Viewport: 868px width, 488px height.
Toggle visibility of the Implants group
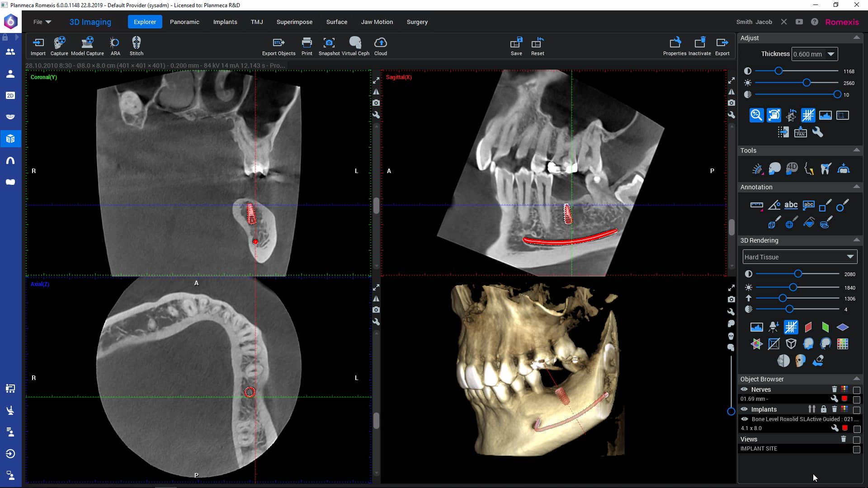(745, 409)
